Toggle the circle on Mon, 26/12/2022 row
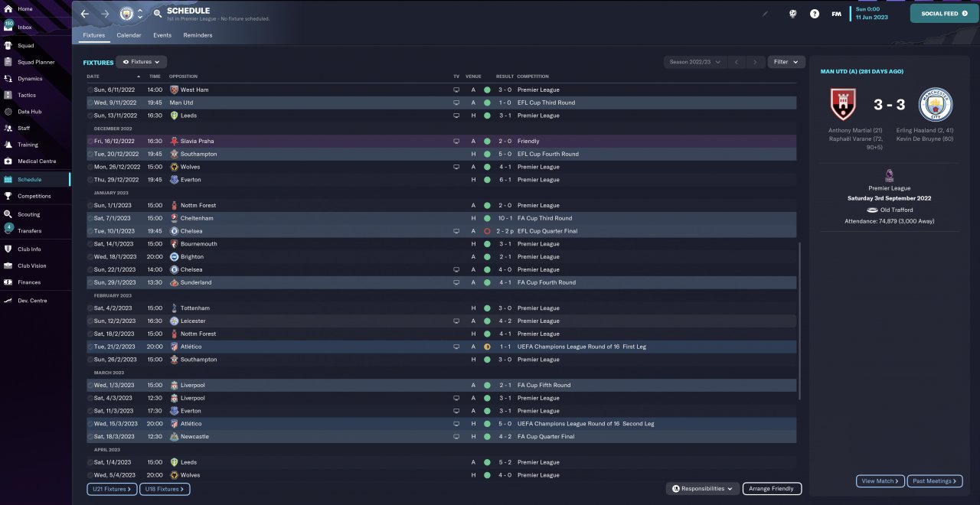This screenshot has width=980, height=505. [90, 167]
